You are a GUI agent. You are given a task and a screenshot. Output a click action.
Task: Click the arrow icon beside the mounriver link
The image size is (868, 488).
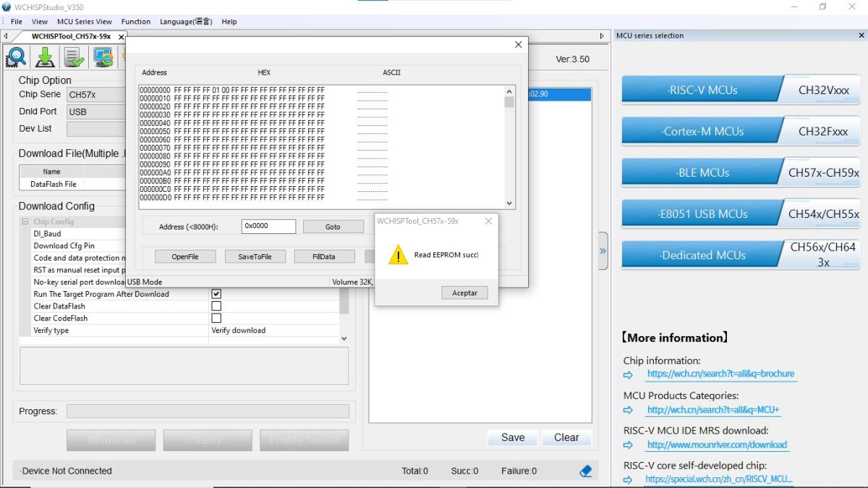click(x=628, y=445)
